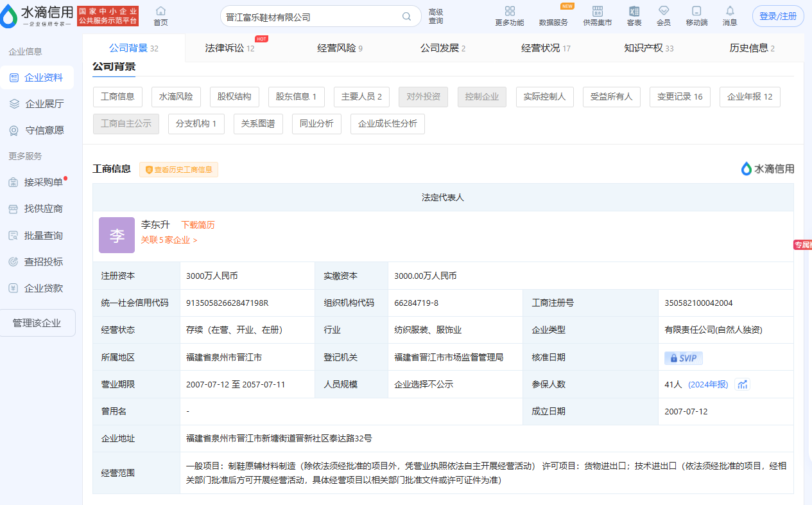The width and height of the screenshot is (812, 505).
Task: Click the search magnifier icon
Action: pyautogui.click(x=407, y=17)
